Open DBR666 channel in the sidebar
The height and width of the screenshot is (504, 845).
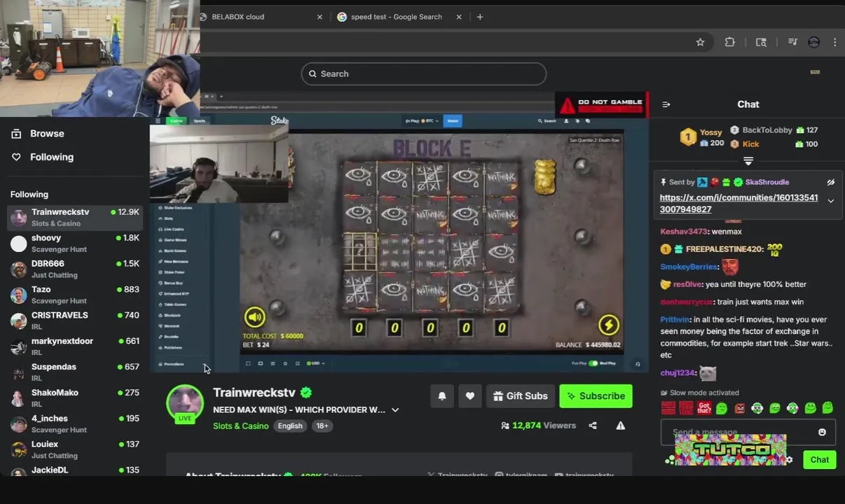pyautogui.click(x=75, y=269)
